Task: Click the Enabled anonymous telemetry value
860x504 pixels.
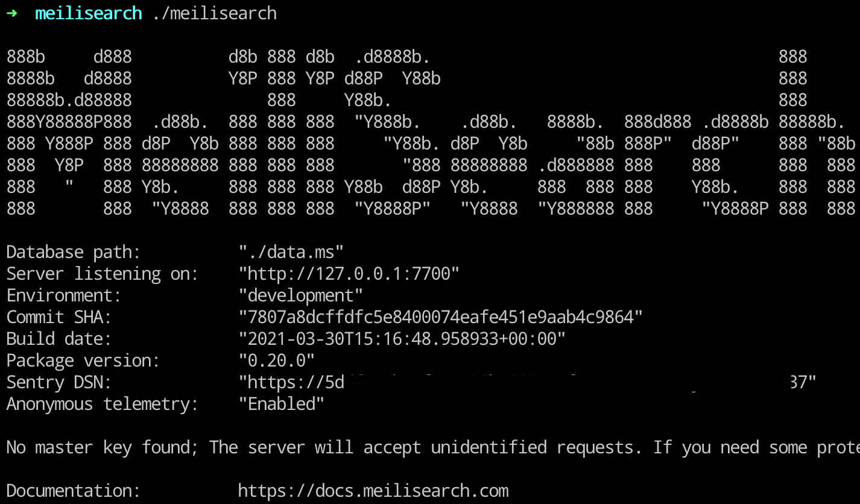Action: [x=282, y=404]
